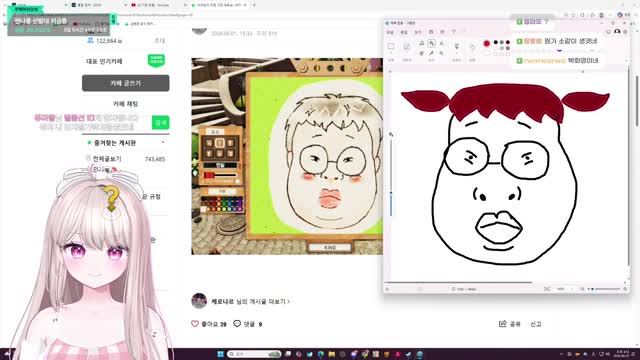Expand the brushes dropdown arrow in Paint
640x360 pixels.
coord(457,53)
